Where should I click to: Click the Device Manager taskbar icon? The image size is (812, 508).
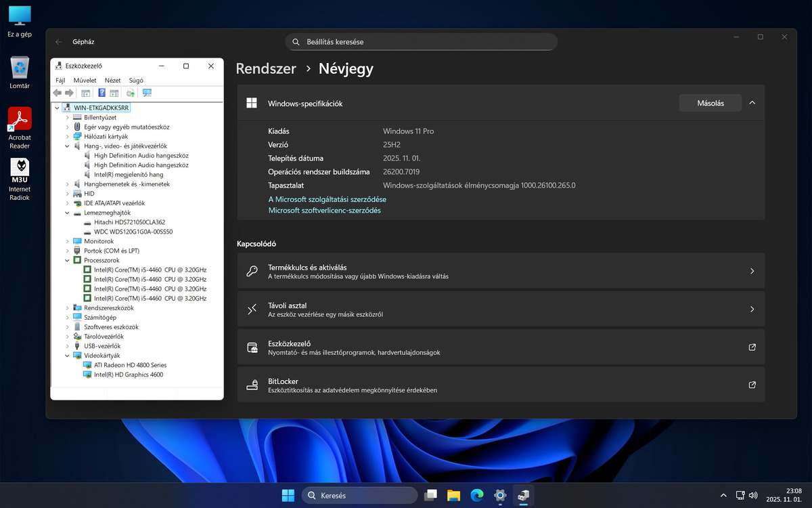point(523,495)
